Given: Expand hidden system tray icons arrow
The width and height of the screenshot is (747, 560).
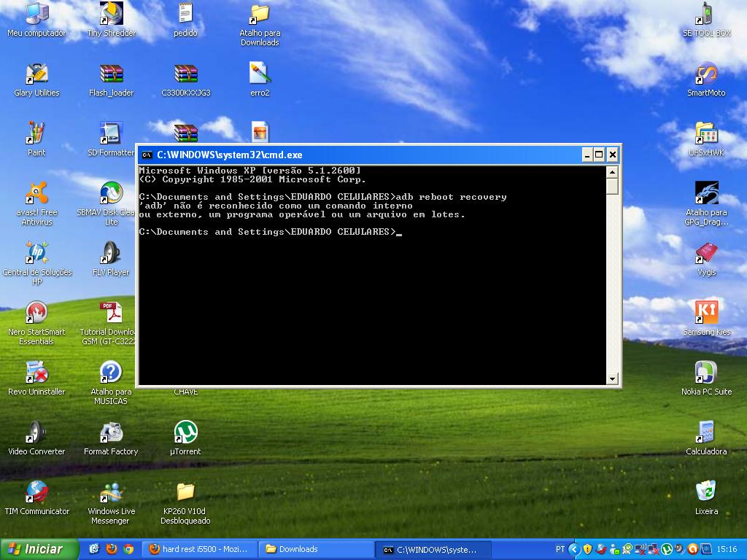Looking at the screenshot, I should (575, 549).
